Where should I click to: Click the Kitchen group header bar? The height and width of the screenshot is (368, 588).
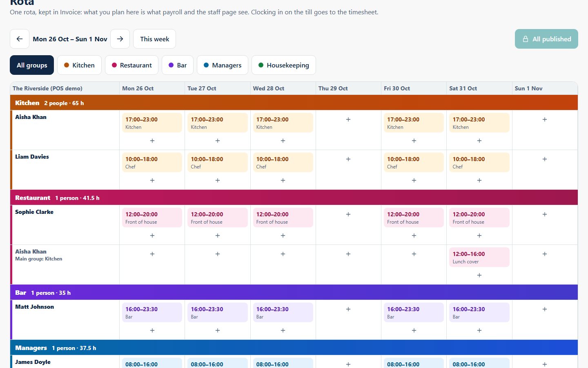pyautogui.click(x=294, y=103)
